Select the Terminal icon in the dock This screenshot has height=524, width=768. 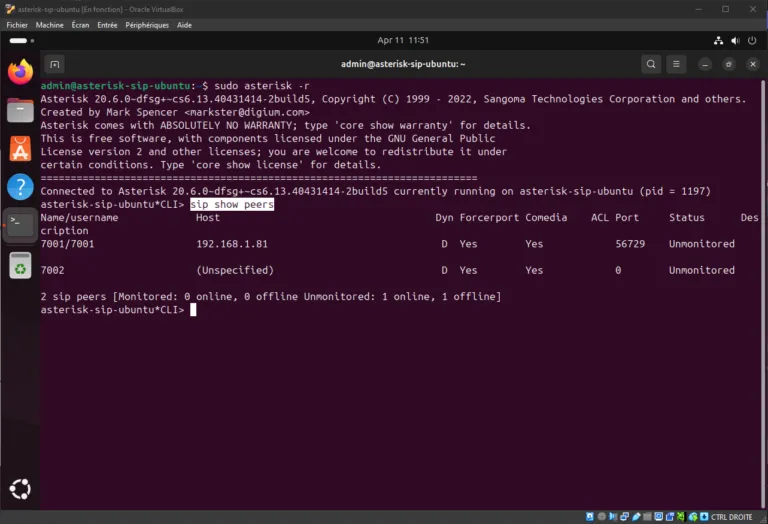coord(20,225)
